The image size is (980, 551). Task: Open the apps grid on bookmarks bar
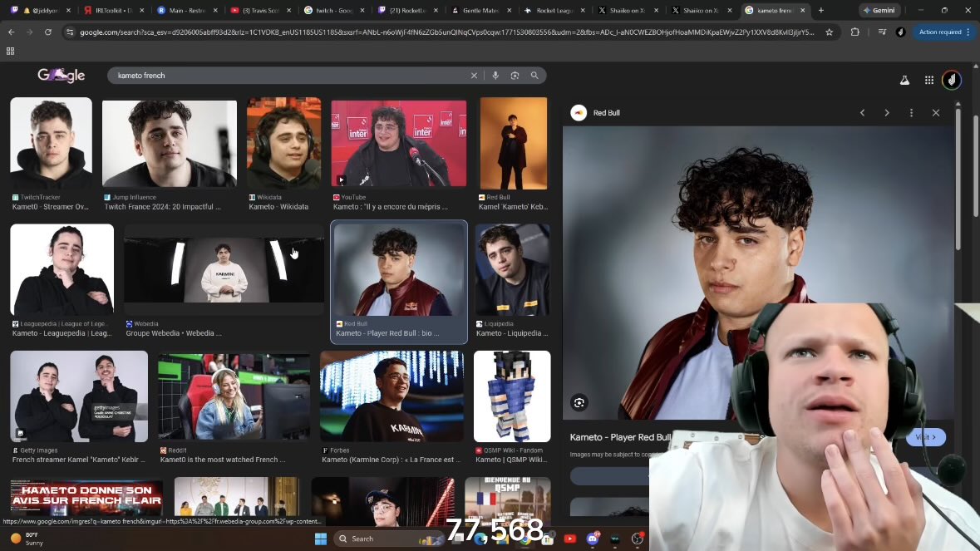(10, 52)
